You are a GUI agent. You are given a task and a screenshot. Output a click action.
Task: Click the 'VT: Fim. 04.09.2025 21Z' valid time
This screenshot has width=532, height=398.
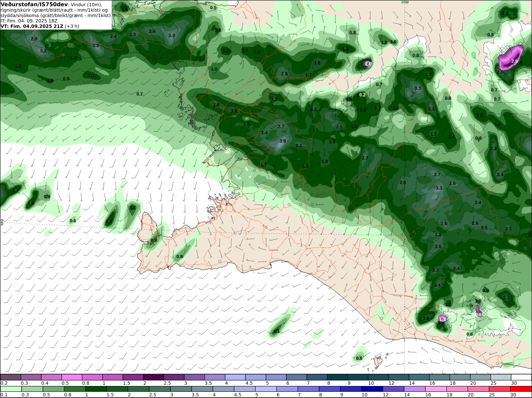point(32,26)
